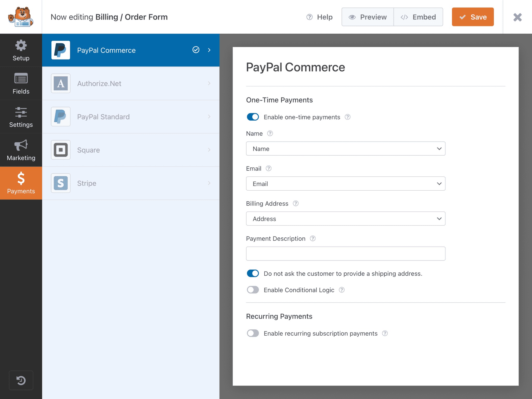Click the help icon beside Email label

(x=269, y=168)
